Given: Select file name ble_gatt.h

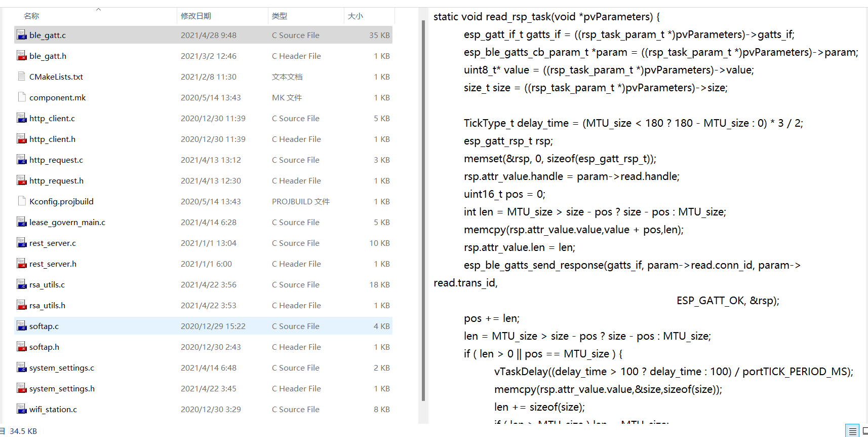Looking at the screenshot, I should click(x=48, y=56).
